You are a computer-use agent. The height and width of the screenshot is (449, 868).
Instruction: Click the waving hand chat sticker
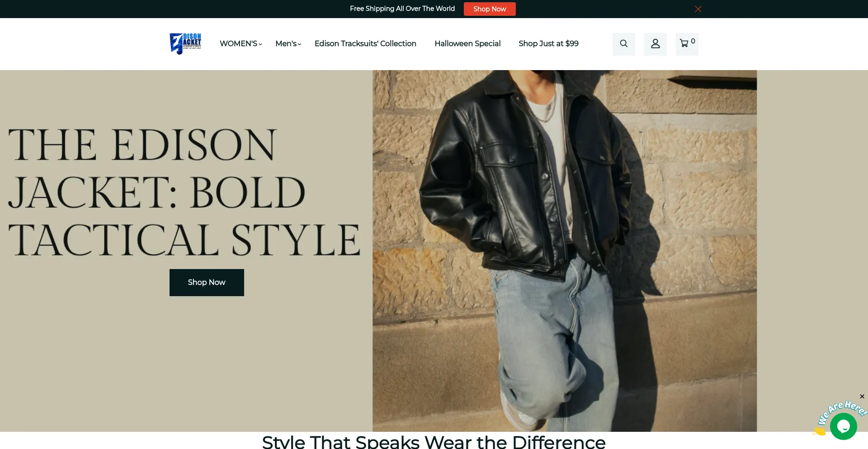[819, 431]
